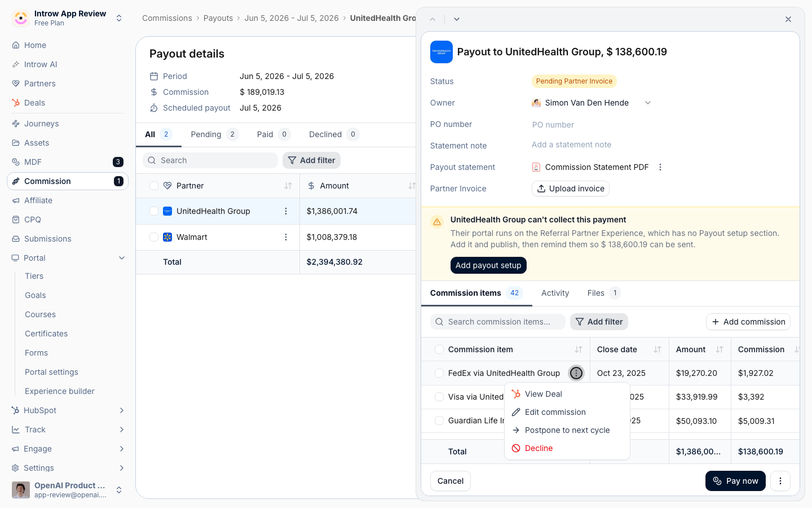Viewport: 812px width, 508px height.
Task: Open the MDF section
Action: pos(68,162)
